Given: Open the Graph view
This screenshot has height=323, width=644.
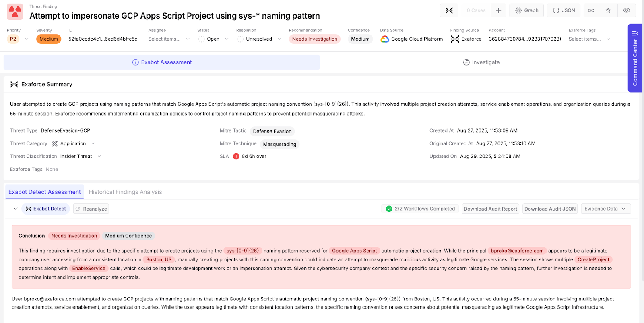Looking at the screenshot, I should click(526, 10).
